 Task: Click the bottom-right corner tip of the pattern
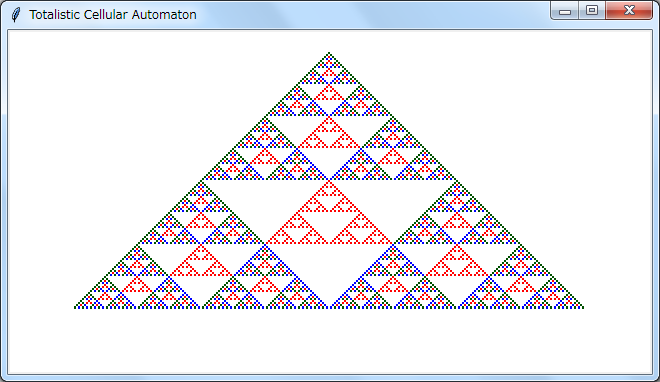(582, 307)
